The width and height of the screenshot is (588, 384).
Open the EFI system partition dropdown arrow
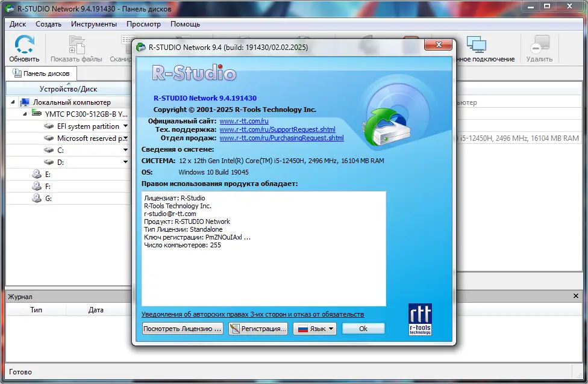coord(126,126)
